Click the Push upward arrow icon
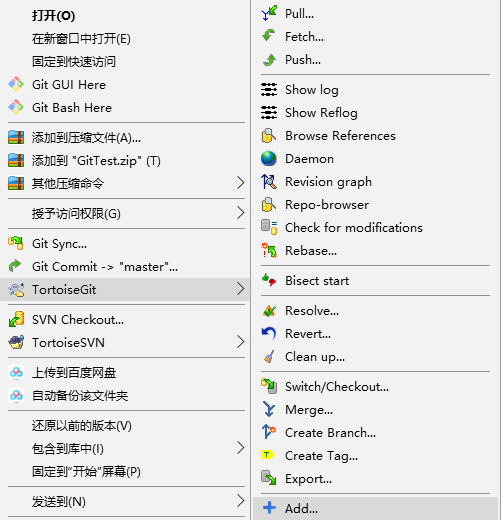Screen dimensions: 501x520 click(x=269, y=60)
